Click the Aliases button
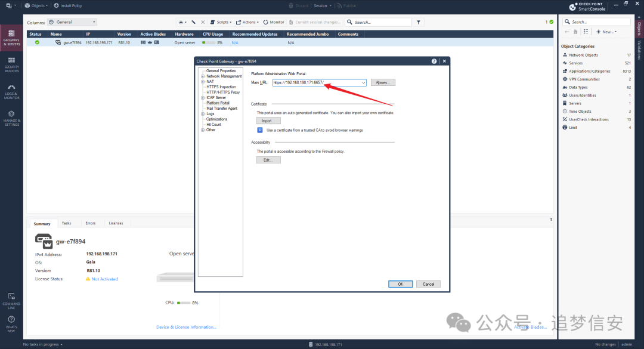The height and width of the screenshot is (349, 644). [383, 82]
